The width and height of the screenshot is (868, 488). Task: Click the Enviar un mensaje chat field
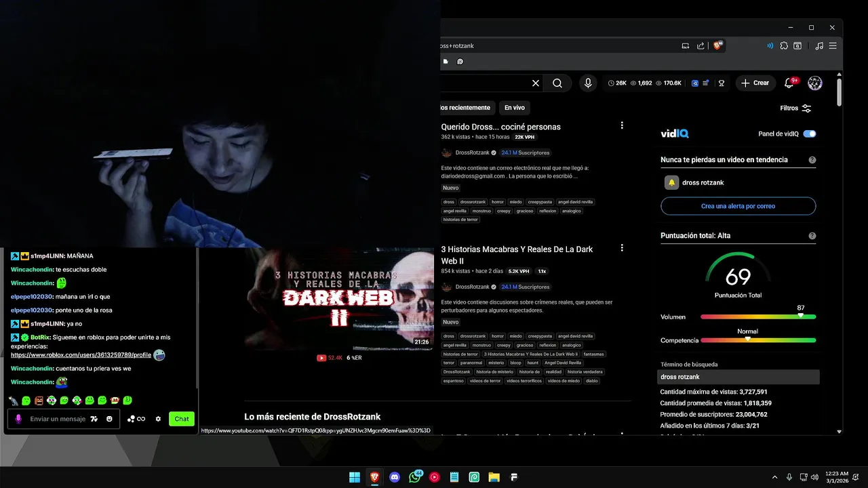[58, 419]
